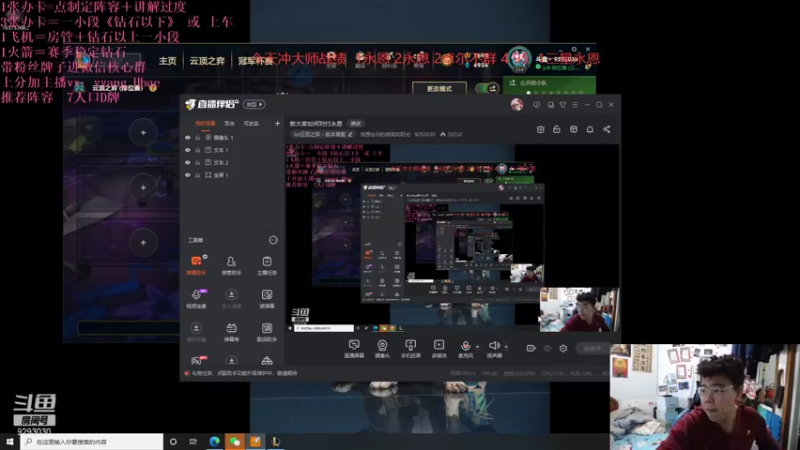This screenshot has width=800, height=450.
Task: Add 摄像头 camera source in bottom bar
Action: [382, 348]
